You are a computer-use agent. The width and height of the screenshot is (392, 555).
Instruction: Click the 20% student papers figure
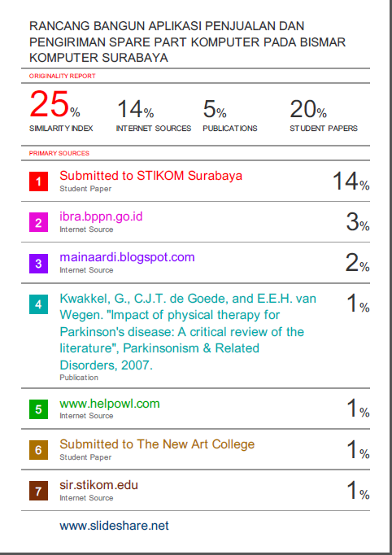[x=308, y=109]
